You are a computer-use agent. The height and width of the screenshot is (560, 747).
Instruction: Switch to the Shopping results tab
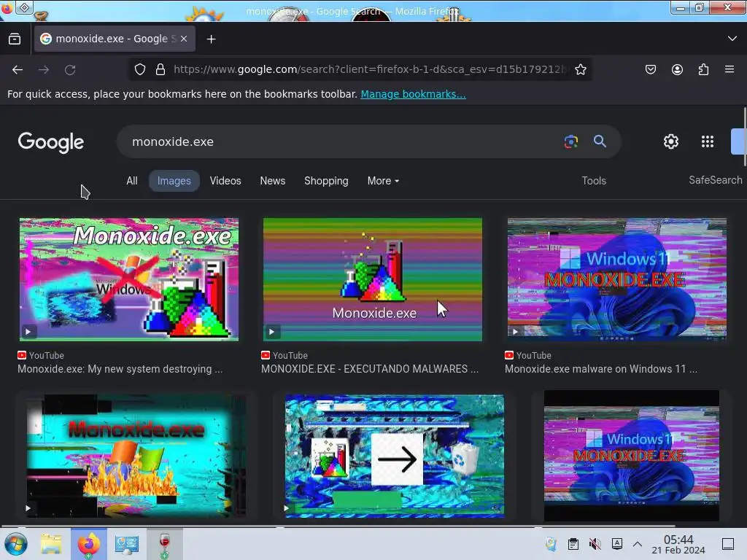click(x=326, y=181)
